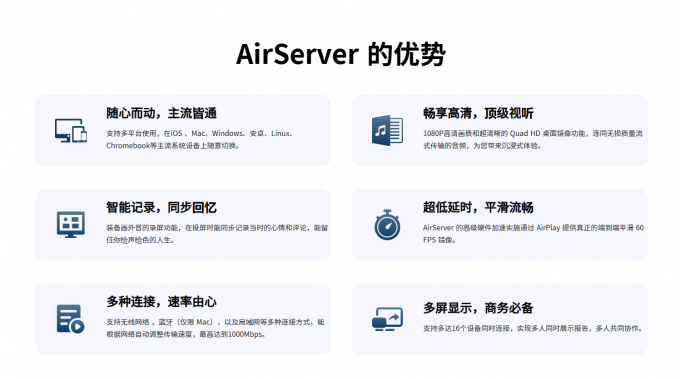680x379 pixels.
Task: Select the AirServer 的优势 page title
Action: (340, 54)
